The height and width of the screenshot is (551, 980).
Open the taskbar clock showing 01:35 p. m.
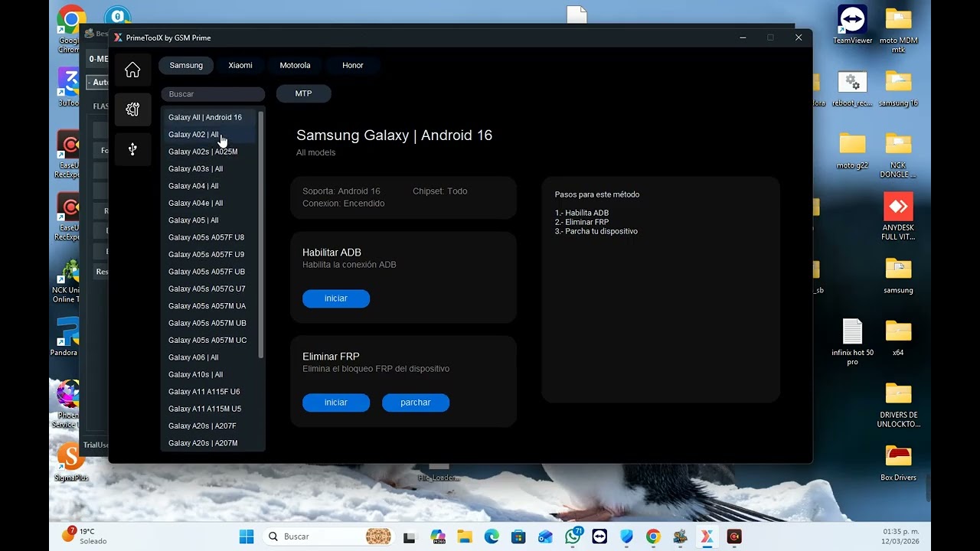(x=900, y=536)
